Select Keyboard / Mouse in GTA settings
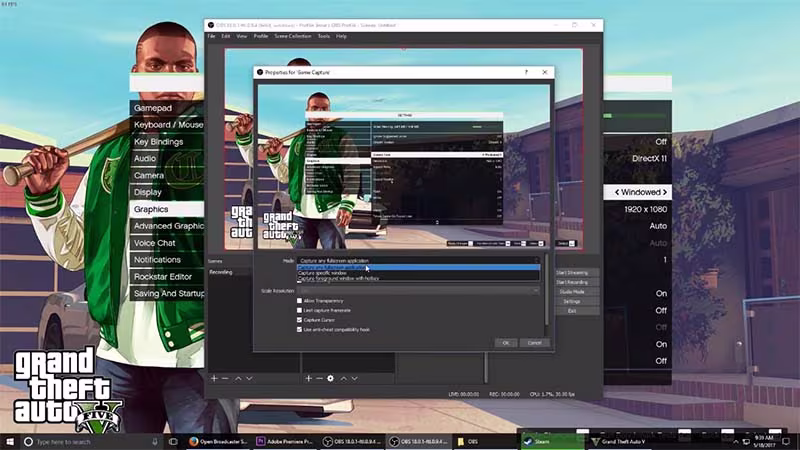The image size is (800, 450). 167,125
